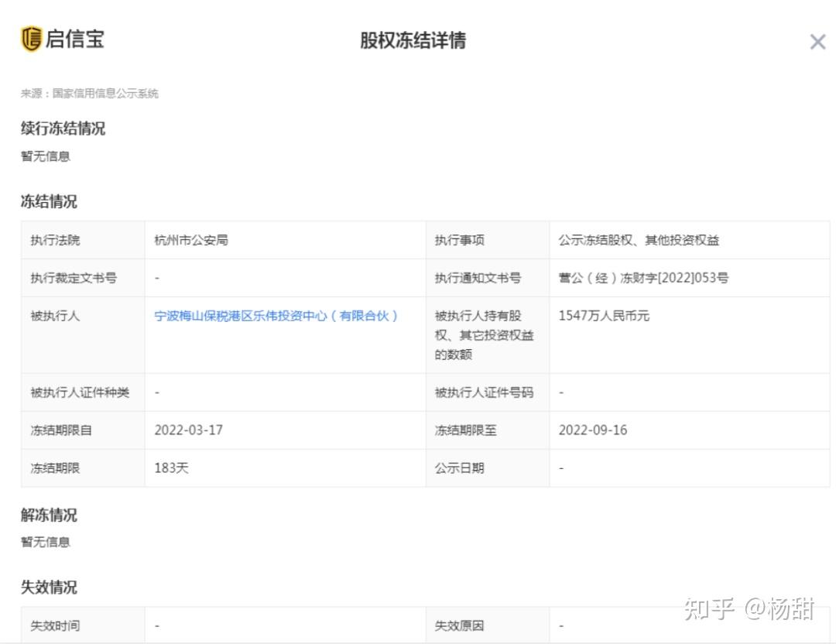Click the 冻结期限自 label
This screenshot has height=644, width=836.
(61, 430)
